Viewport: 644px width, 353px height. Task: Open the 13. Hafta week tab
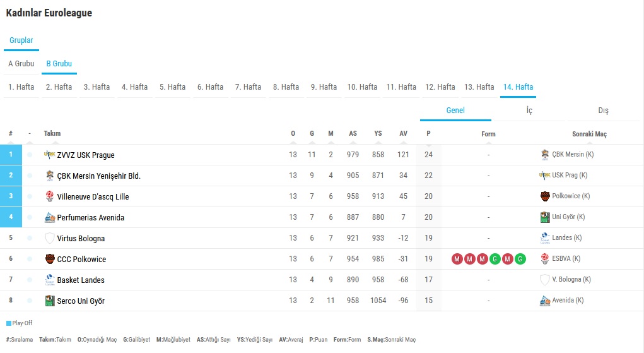479,87
